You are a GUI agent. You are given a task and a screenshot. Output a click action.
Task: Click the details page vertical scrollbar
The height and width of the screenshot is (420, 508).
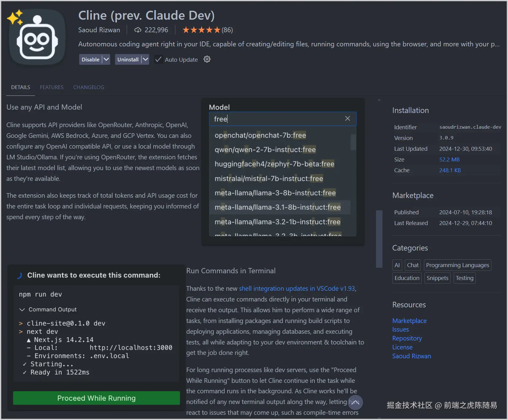pyautogui.click(x=379, y=239)
